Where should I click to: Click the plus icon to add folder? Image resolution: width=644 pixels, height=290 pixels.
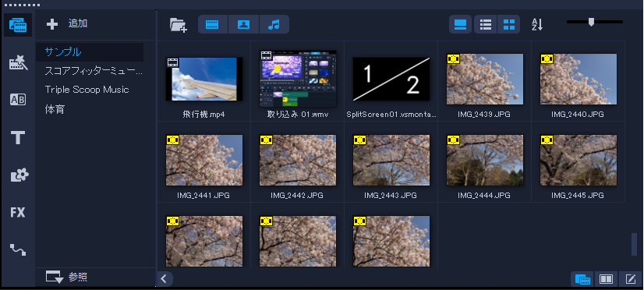(52, 24)
